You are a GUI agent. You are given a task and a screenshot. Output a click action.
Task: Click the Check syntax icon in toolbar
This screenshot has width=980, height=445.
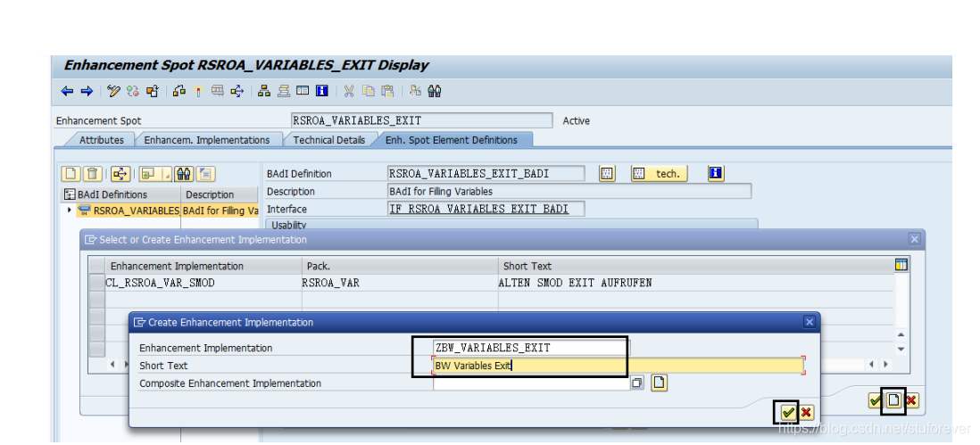tap(179, 92)
